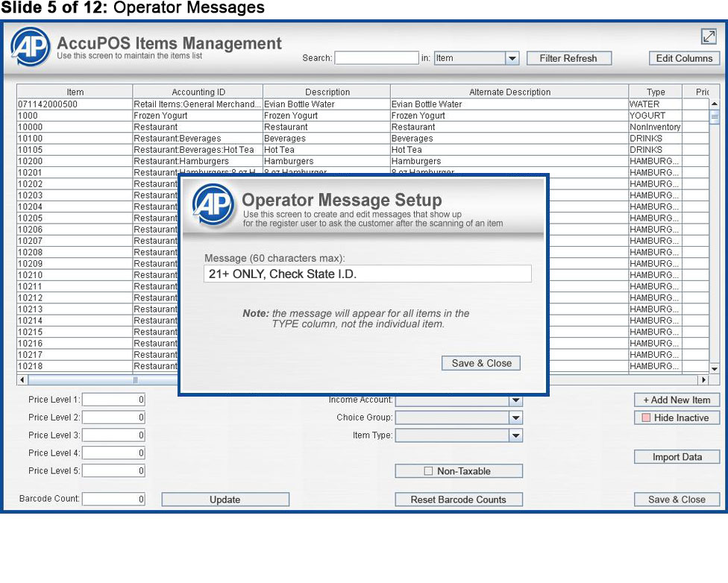Click the 'Retail Items:General Merchand...' cell
This screenshot has height=583, width=728.
coord(198,104)
